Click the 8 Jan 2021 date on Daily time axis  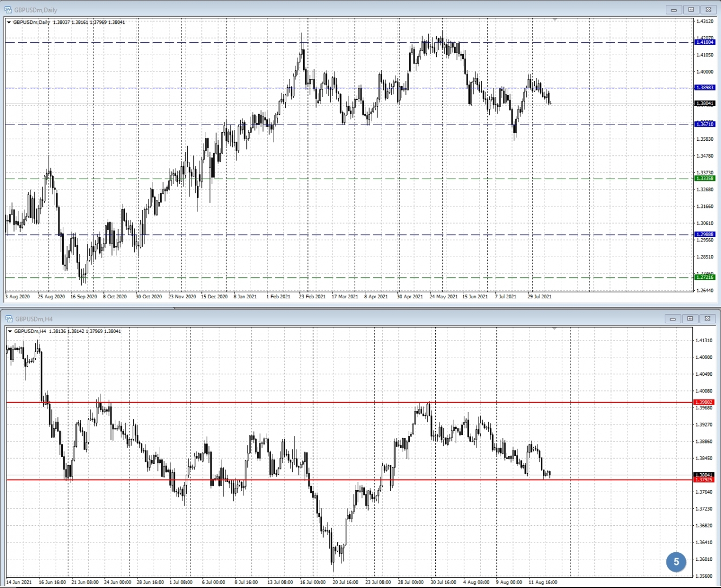coord(245,297)
